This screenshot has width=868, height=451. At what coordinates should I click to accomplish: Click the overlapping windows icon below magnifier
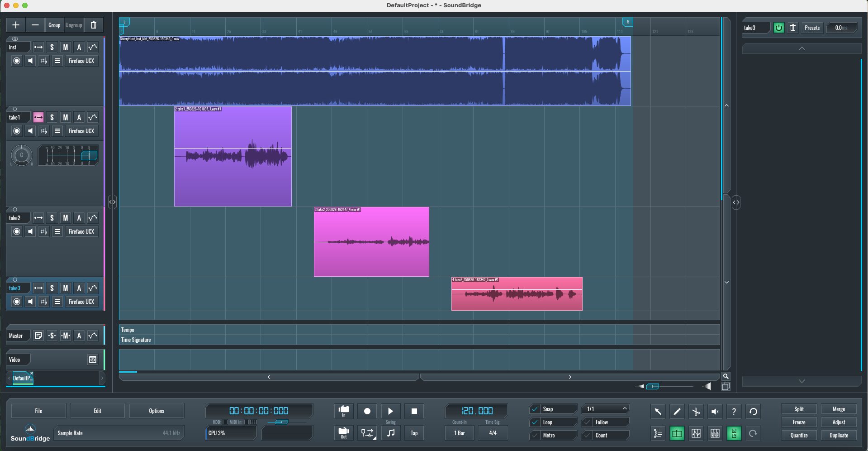726,386
